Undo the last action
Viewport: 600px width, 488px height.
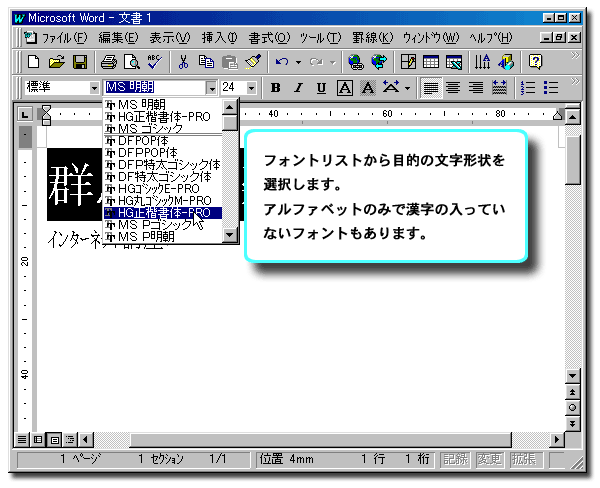[x=282, y=62]
